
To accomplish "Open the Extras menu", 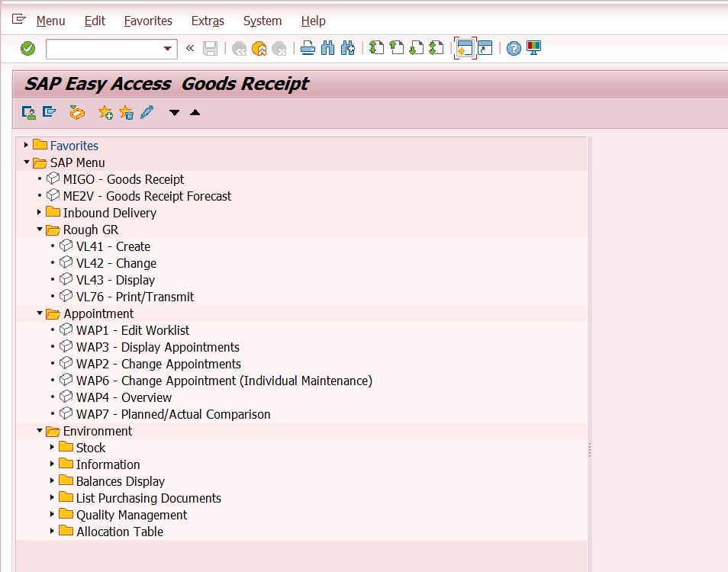I will [x=208, y=21].
